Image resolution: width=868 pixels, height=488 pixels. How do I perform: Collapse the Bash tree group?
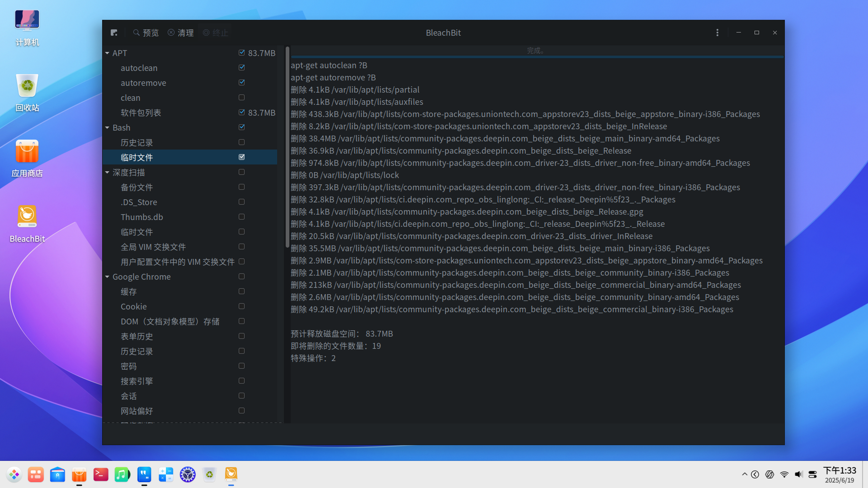(108, 127)
